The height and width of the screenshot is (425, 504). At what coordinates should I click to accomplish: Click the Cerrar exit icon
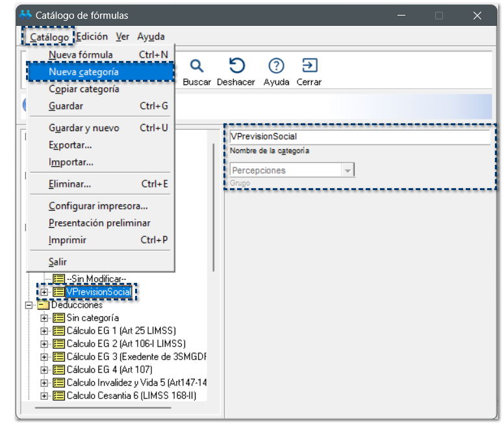tap(309, 66)
